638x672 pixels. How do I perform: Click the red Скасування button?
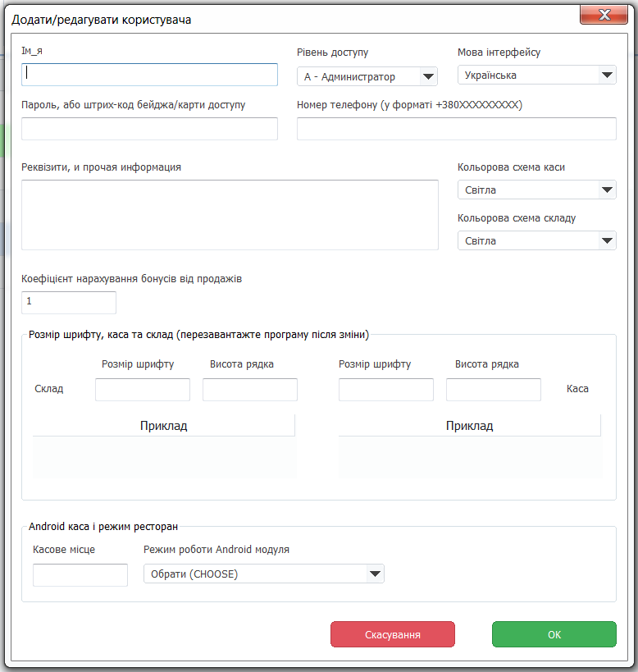pyautogui.click(x=393, y=634)
